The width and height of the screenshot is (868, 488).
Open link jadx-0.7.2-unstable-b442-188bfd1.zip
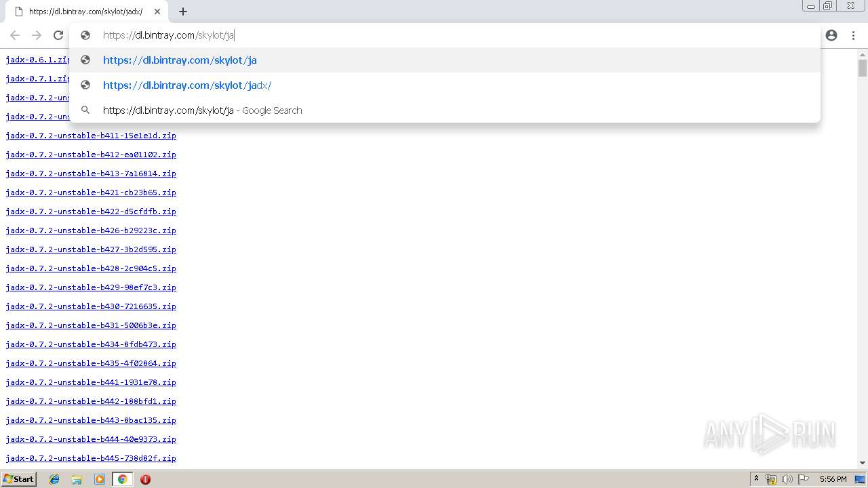click(x=91, y=401)
